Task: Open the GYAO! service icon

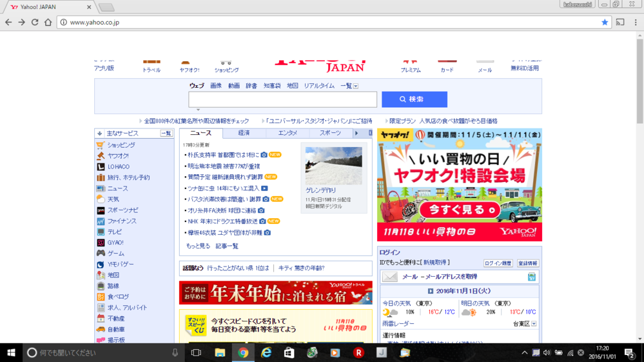Action: pos(101,243)
